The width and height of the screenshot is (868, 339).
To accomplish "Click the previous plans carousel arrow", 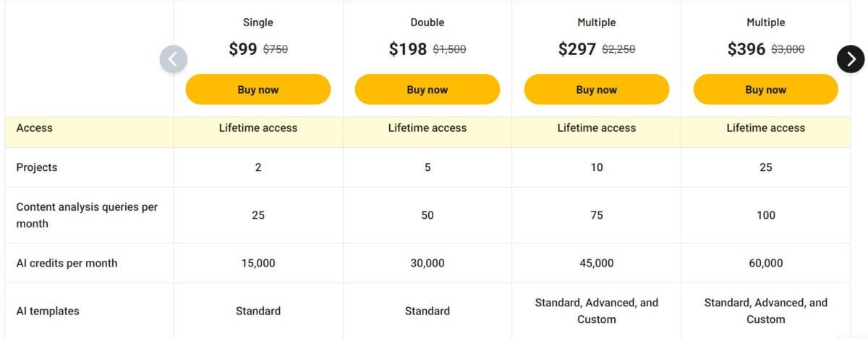I will (x=174, y=59).
